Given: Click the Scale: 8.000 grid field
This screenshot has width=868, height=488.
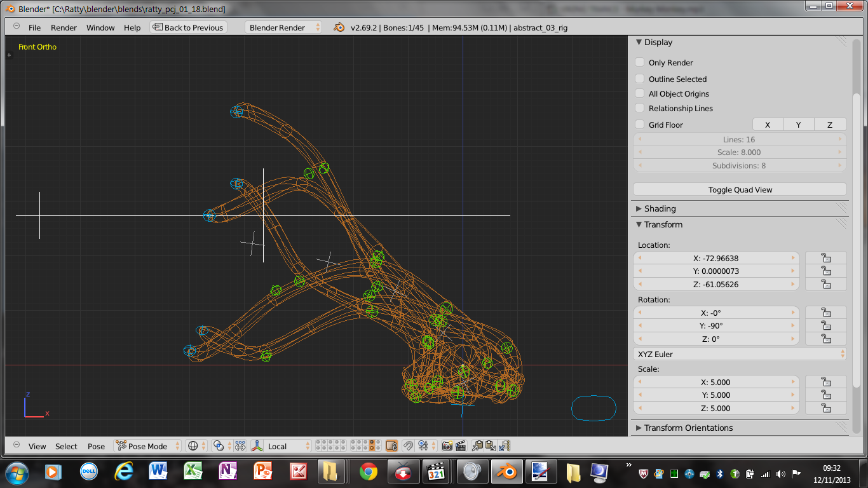Looking at the screenshot, I should pos(740,152).
